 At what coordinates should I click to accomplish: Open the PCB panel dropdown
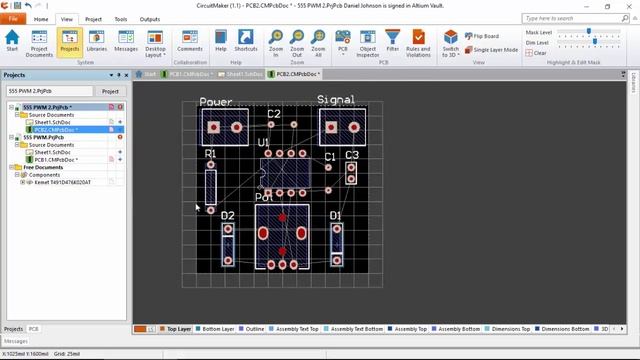[342, 42]
